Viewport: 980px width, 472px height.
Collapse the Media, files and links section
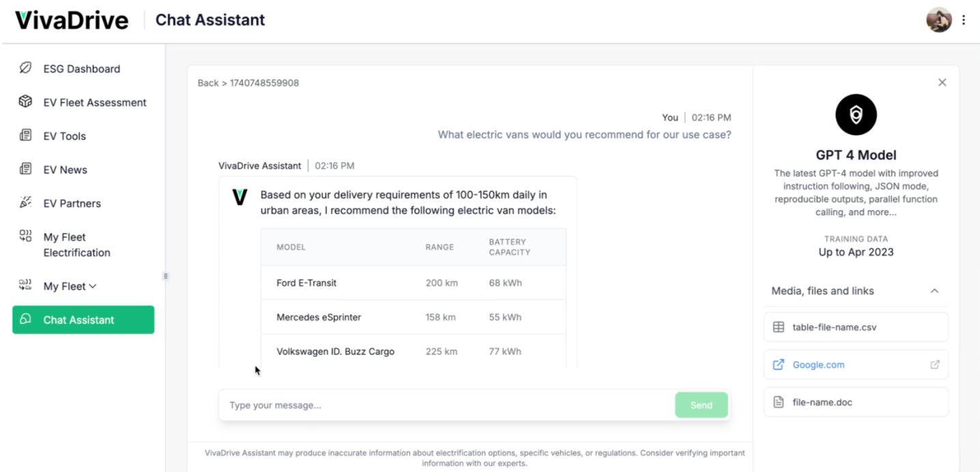[x=934, y=290]
